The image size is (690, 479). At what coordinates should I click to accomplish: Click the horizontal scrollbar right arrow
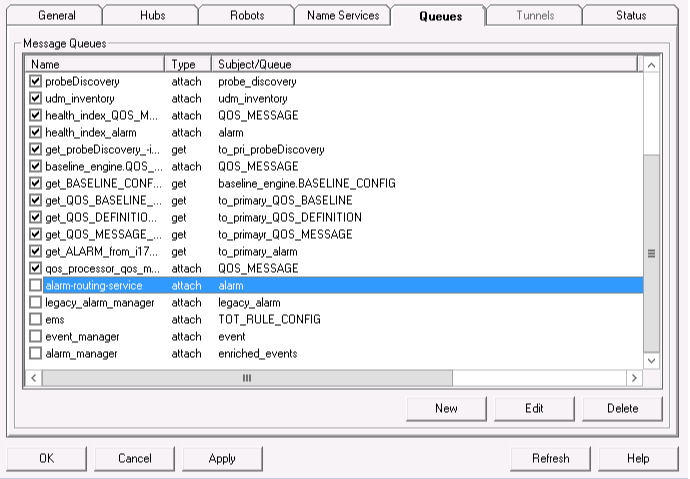pyautogui.click(x=632, y=378)
